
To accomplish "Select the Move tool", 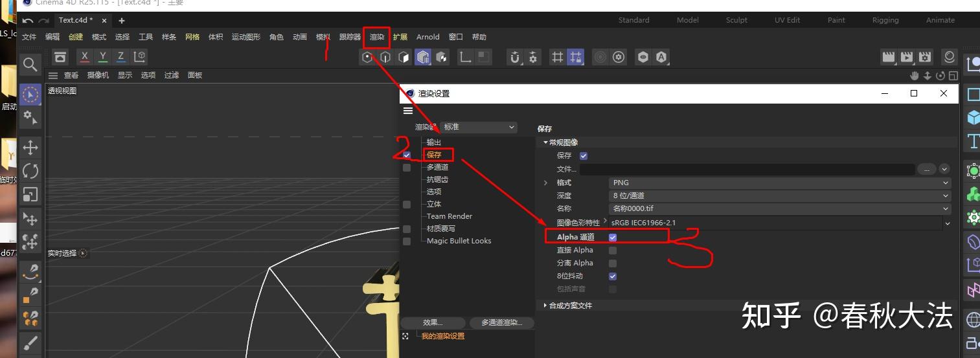I will click(30, 147).
